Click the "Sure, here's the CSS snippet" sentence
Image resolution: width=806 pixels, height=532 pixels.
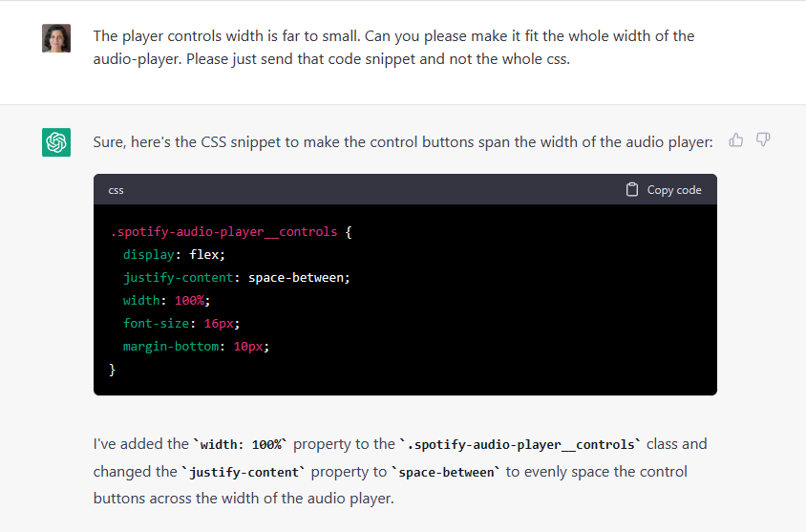pos(402,142)
